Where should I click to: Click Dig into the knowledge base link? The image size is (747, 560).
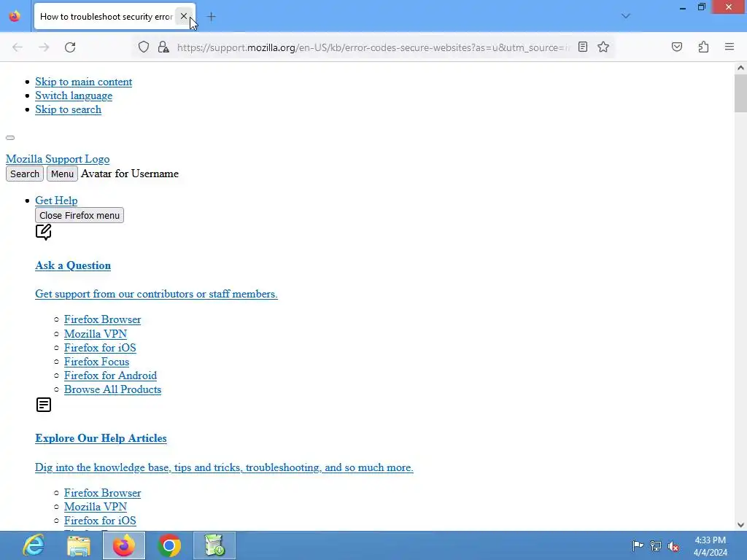click(224, 467)
